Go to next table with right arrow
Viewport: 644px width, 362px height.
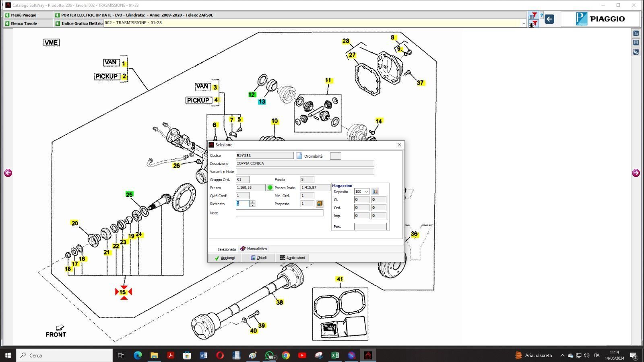coord(636,173)
